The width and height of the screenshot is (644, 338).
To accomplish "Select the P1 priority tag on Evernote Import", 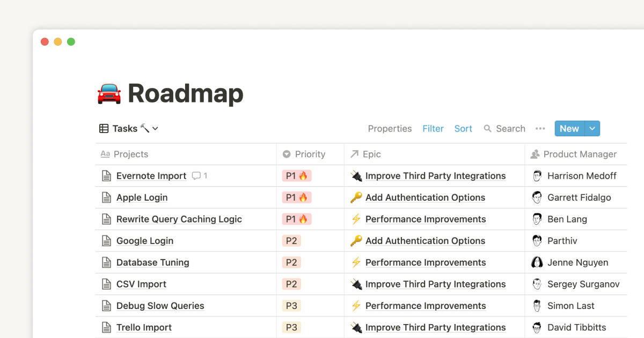I will 297,175.
